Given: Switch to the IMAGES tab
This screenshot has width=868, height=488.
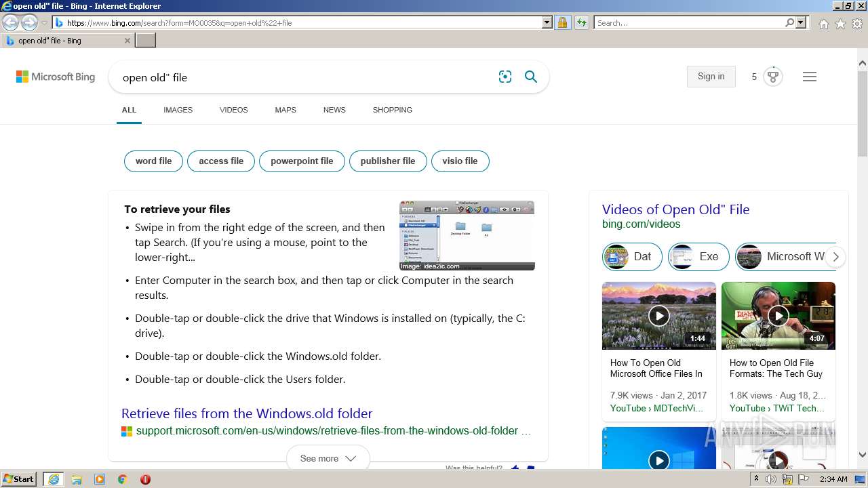Looking at the screenshot, I should coord(178,110).
